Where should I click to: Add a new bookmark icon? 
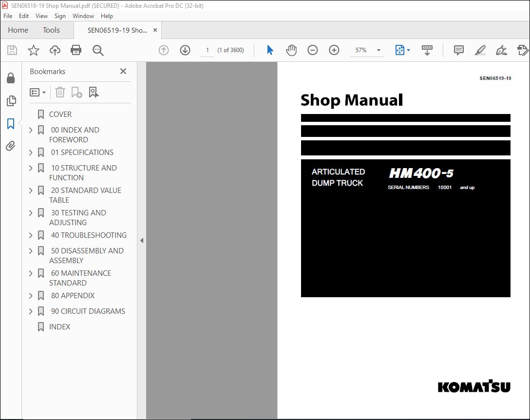click(77, 92)
